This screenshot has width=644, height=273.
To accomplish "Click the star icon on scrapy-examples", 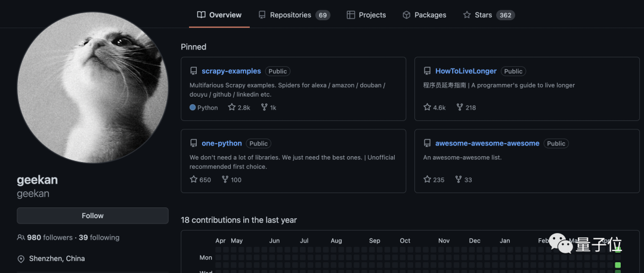I will click(x=232, y=107).
